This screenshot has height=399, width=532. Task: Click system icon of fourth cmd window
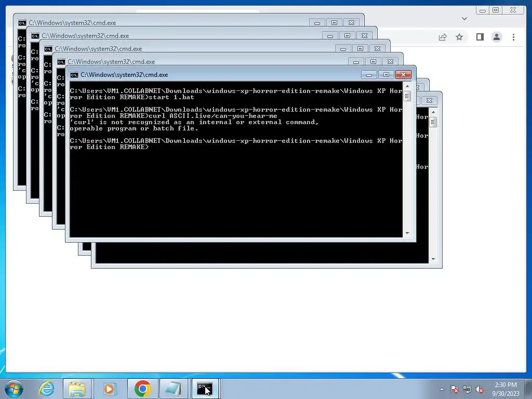pyautogui.click(x=35, y=36)
